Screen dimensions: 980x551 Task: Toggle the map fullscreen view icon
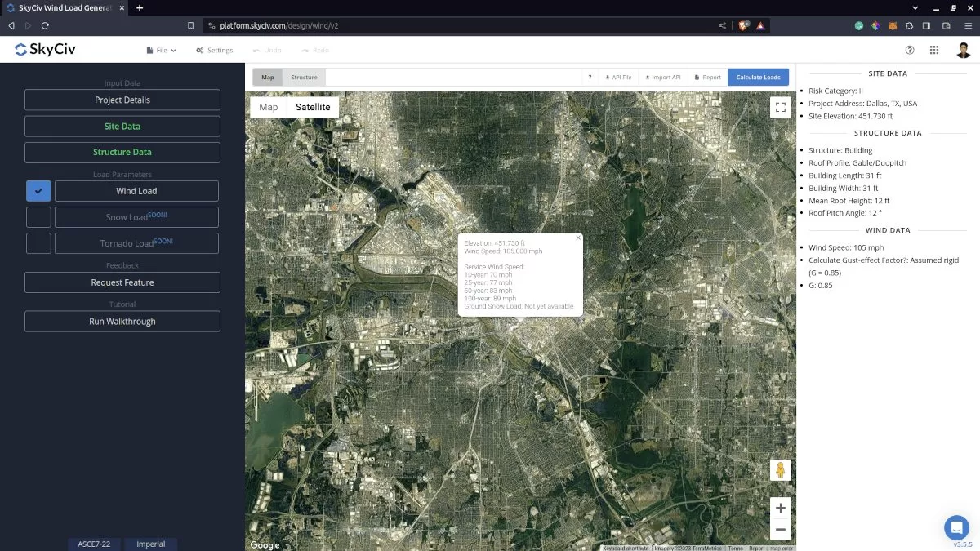click(x=780, y=107)
